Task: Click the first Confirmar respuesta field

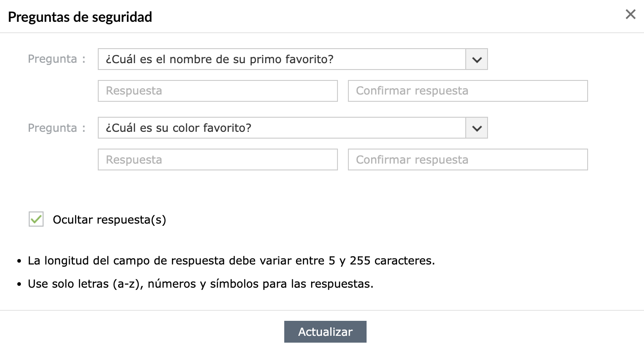Action: [x=468, y=91]
